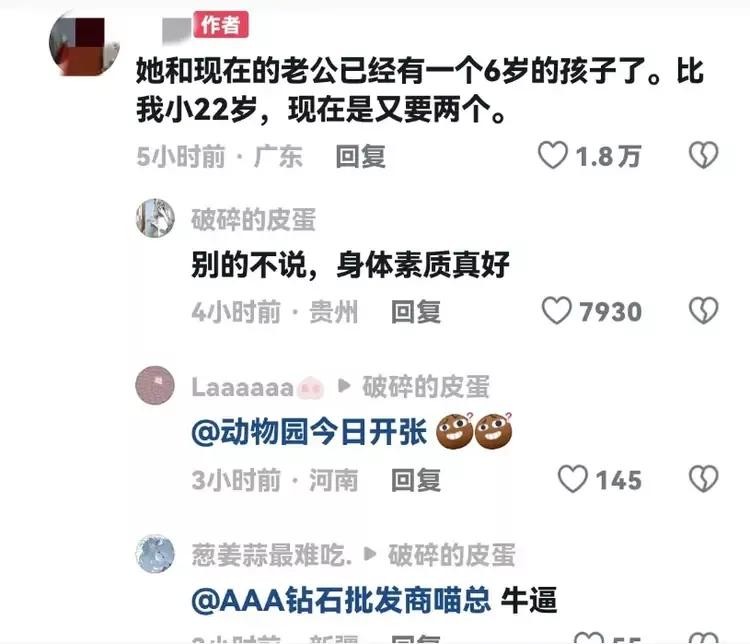750x644 pixels.
Task: Like the author's comment with 1.8万 likes
Action: coord(553,155)
